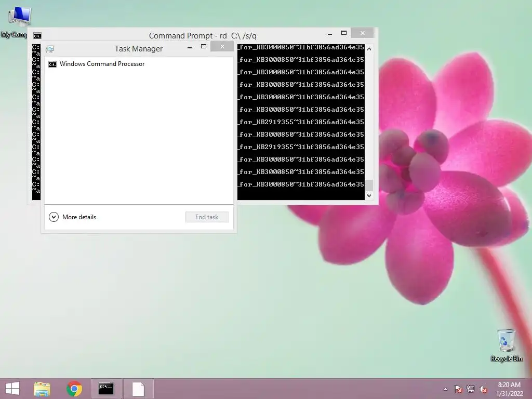This screenshot has height=399, width=532.
Task: Click the Command Prompt title bar icon
Action: (x=37, y=36)
